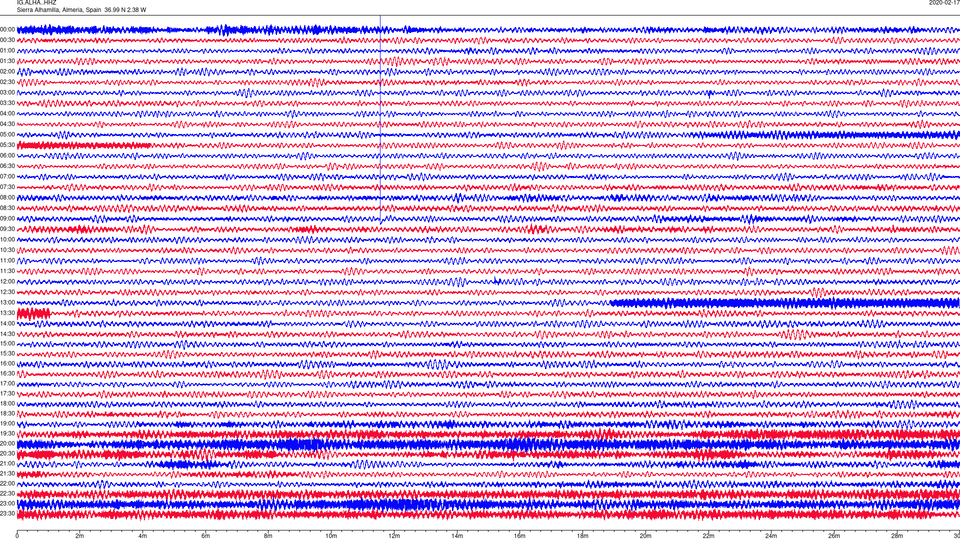This screenshot has height=540, width=960.
Task: Click the 10m tick label on the time axis
Action: pyautogui.click(x=331, y=536)
